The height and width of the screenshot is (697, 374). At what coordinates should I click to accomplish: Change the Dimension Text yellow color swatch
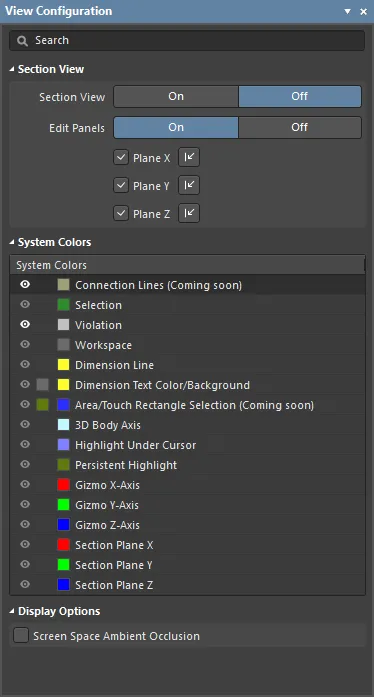point(64,385)
